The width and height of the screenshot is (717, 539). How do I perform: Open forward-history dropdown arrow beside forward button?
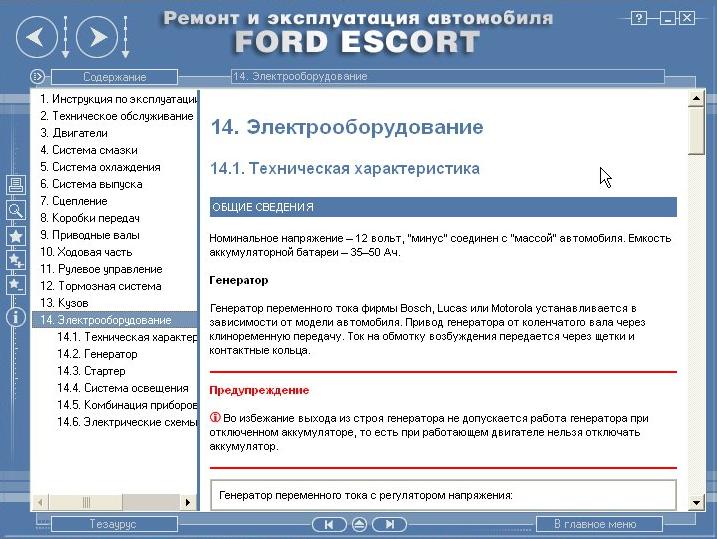[x=125, y=37]
